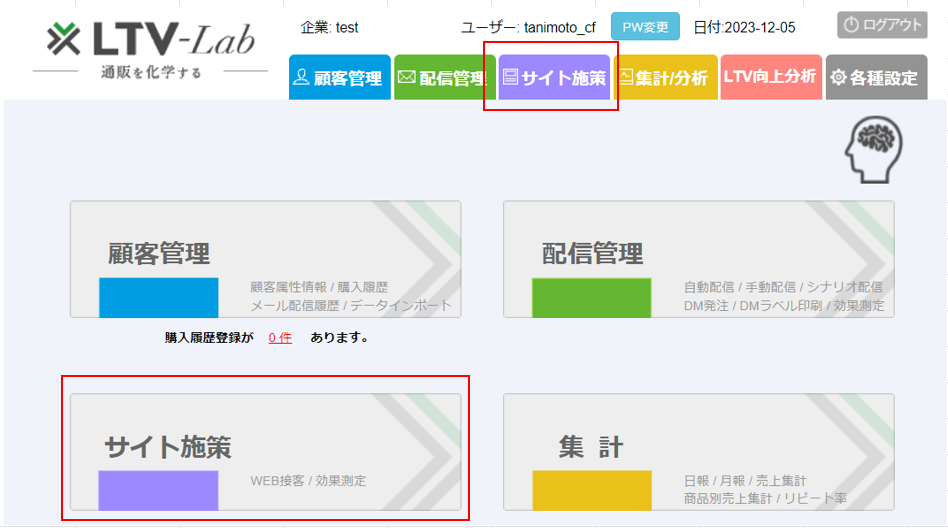Open the 顧客管理 panel heading
The image size is (948, 528).
pos(159,253)
